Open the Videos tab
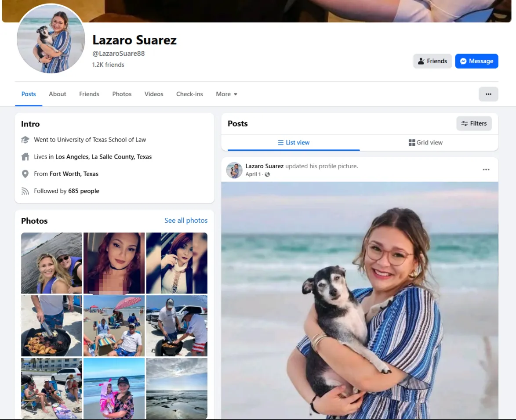This screenshot has width=516, height=420. coord(154,94)
